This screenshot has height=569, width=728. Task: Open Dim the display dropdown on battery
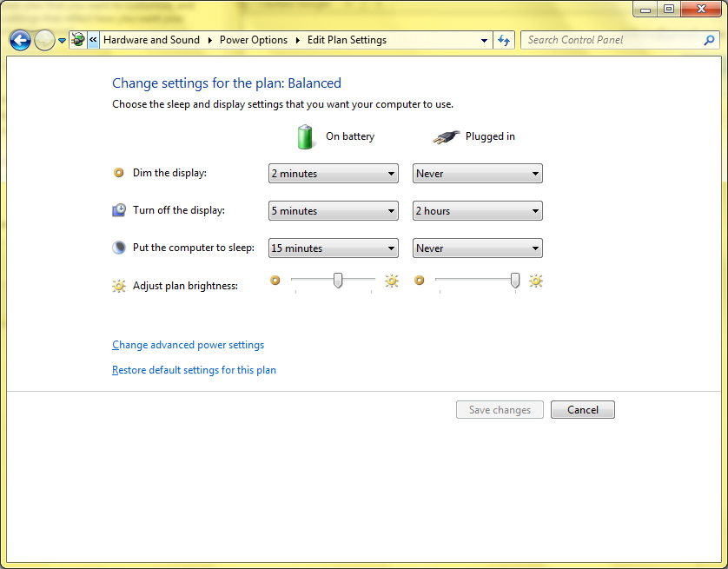point(334,173)
